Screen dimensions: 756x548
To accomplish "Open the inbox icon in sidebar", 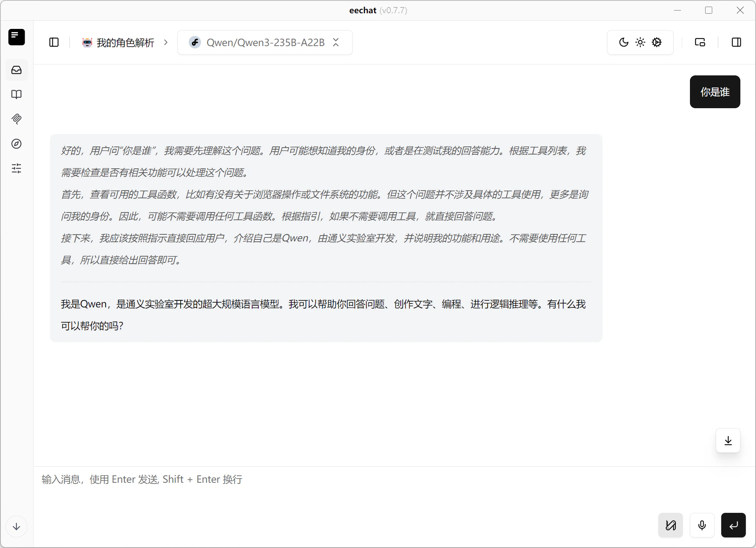I will (16, 70).
